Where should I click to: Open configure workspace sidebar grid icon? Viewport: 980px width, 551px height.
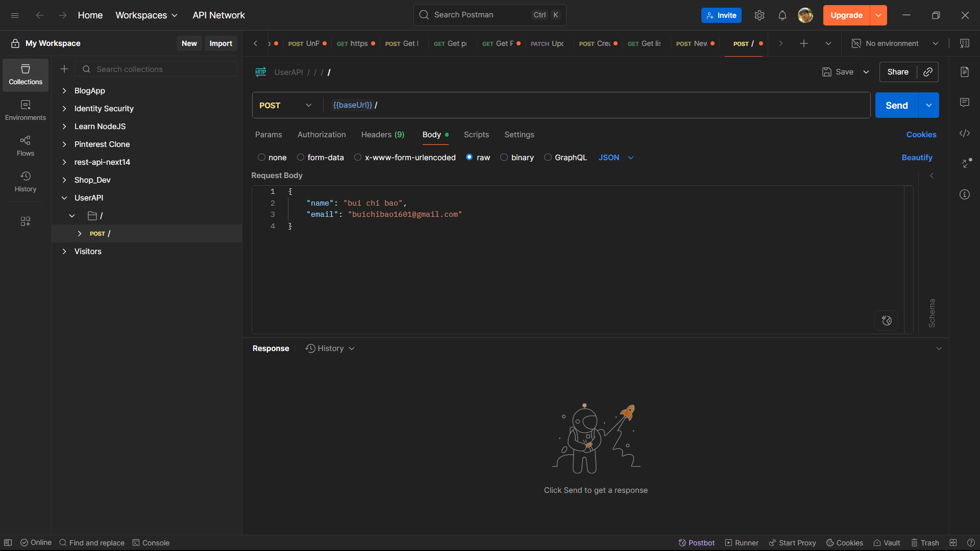point(26,221)
